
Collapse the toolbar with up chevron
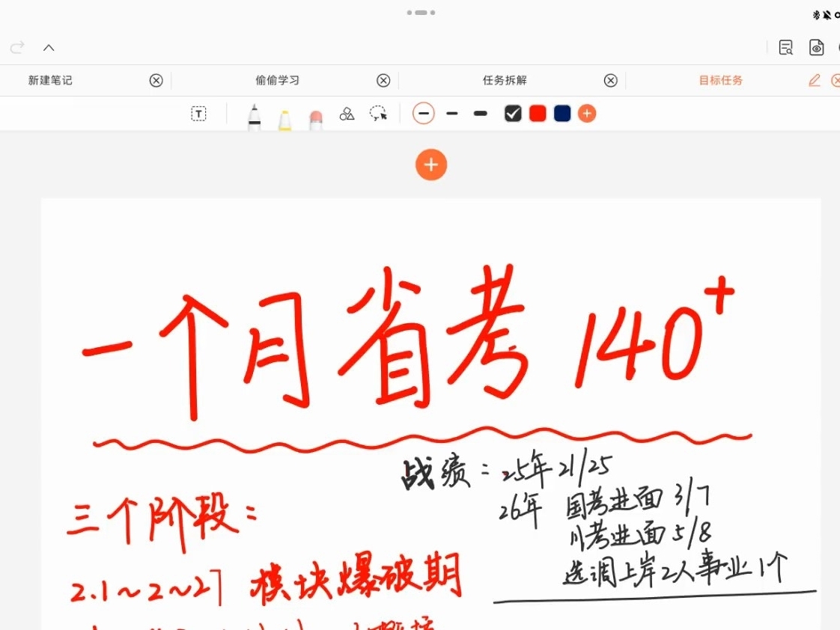49,48
